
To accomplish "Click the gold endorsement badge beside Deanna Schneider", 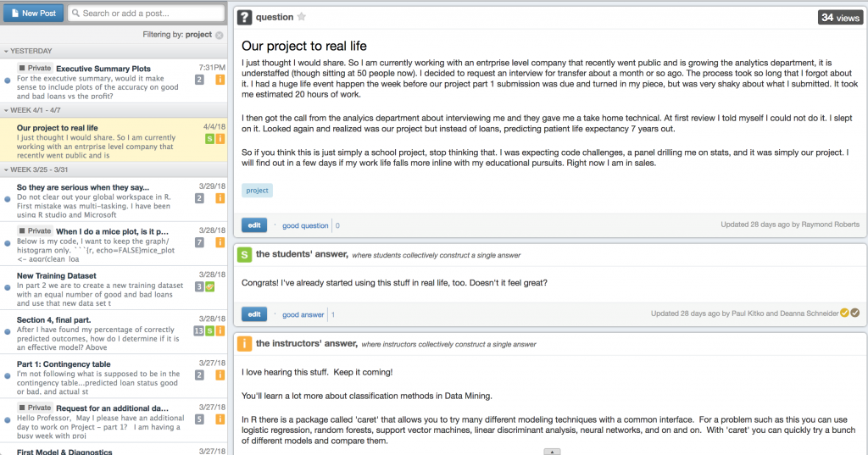I will tap(844, 313).
